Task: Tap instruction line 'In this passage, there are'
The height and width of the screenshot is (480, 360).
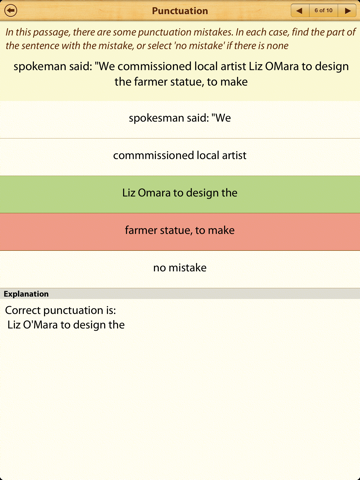Action: 180,32
